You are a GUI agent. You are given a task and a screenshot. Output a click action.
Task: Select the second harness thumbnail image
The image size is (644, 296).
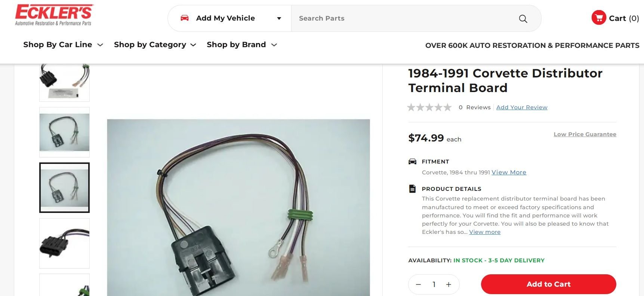(x=64, y=132)
